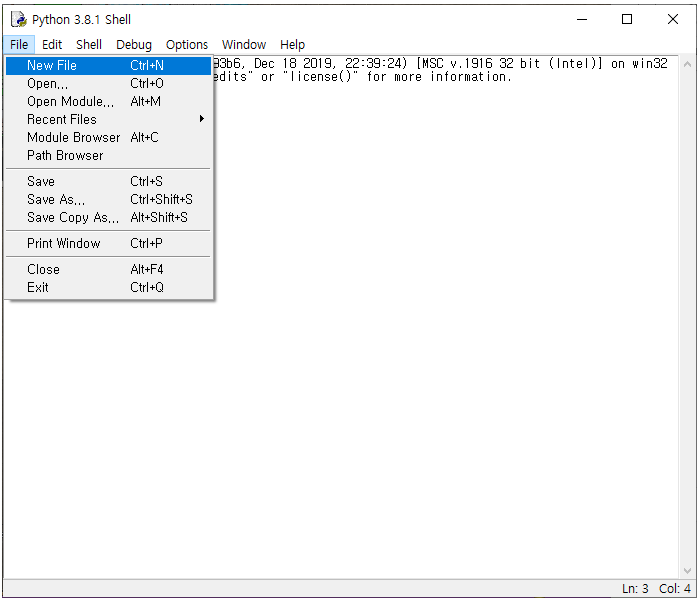Minimize the Python Shell window
The height and width of the screenshot is (600, 698).
[x=582, y=20]
